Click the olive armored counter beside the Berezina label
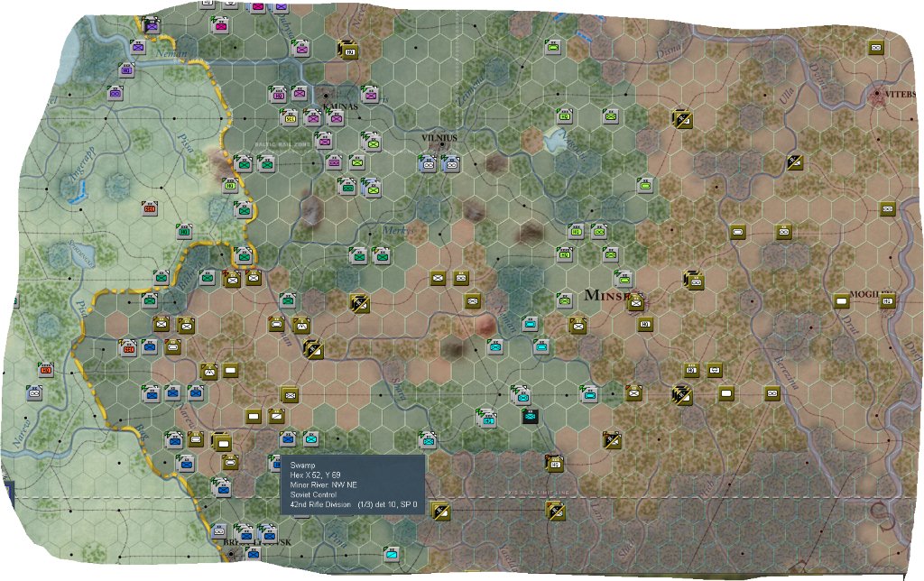The width and height of the screenshot is (924, 581). pos(772,393)
